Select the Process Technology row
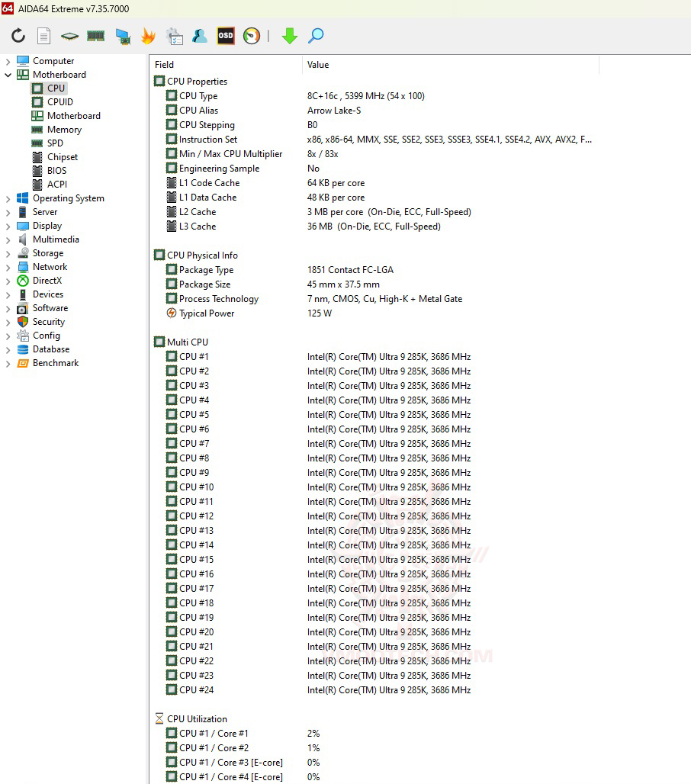691x784 pixels. coord(374,298)
